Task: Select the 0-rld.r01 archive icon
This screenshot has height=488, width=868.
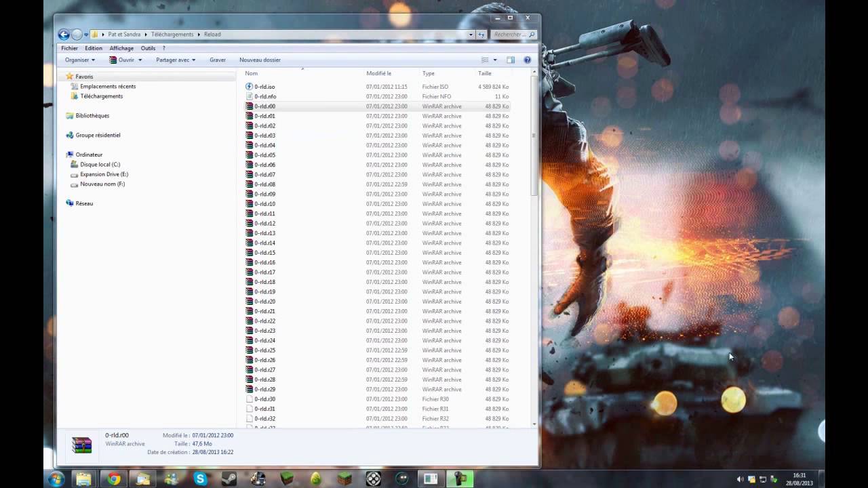Action: point(249,116)
